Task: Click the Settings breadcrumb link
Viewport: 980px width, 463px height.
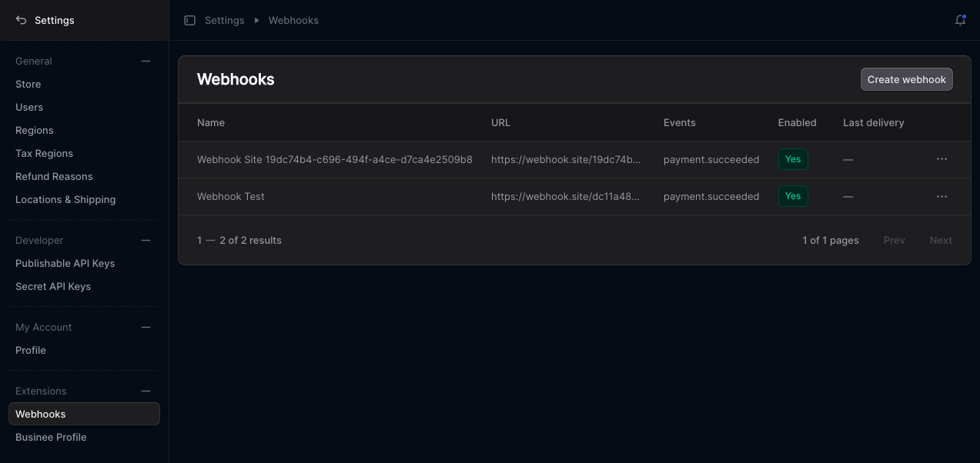Action: pos(224,20)
